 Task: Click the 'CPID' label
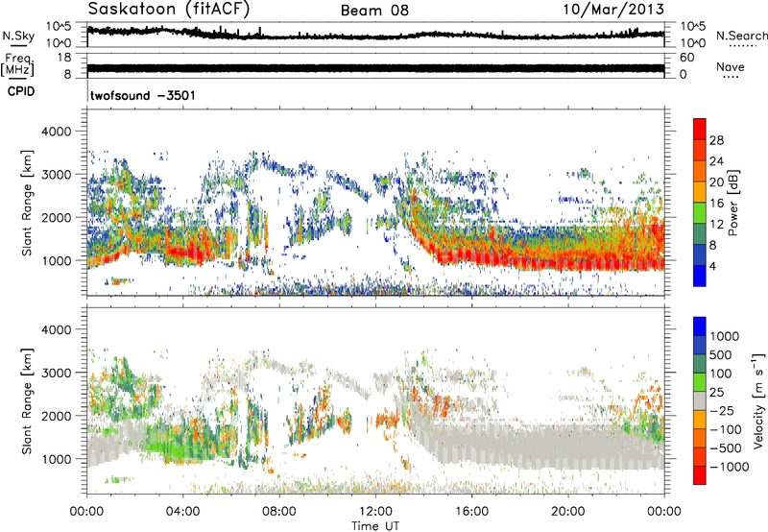point(21,91)
